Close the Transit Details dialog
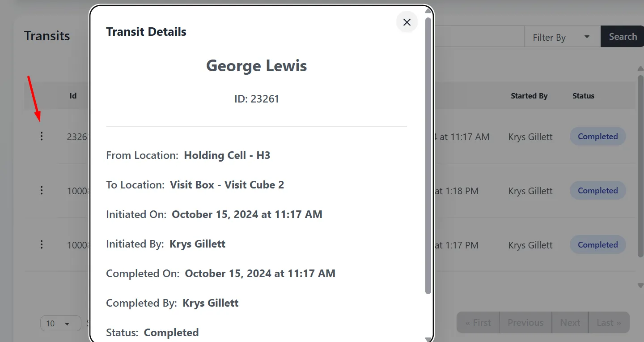The width and height of the screenshot is (644, 342). [x=407, y=22]
